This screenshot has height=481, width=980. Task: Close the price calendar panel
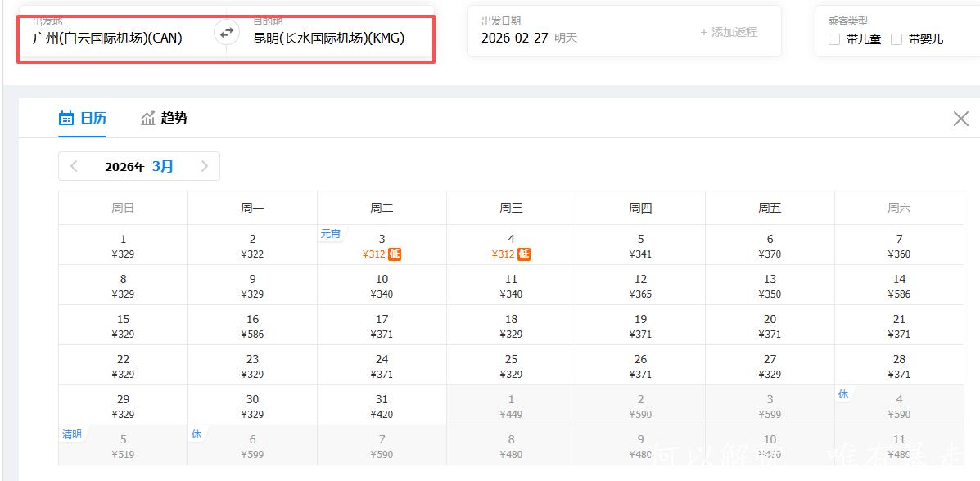tap(961, 119)
